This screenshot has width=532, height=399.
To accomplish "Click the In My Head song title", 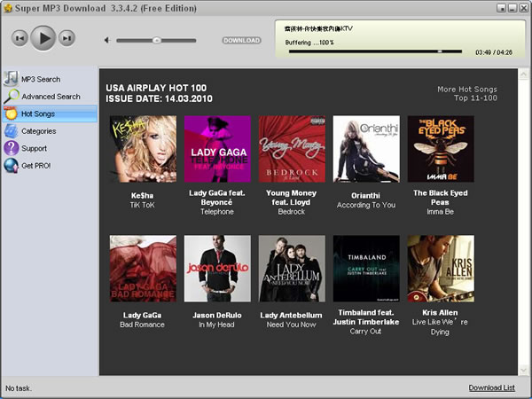I will click(216, 325).
